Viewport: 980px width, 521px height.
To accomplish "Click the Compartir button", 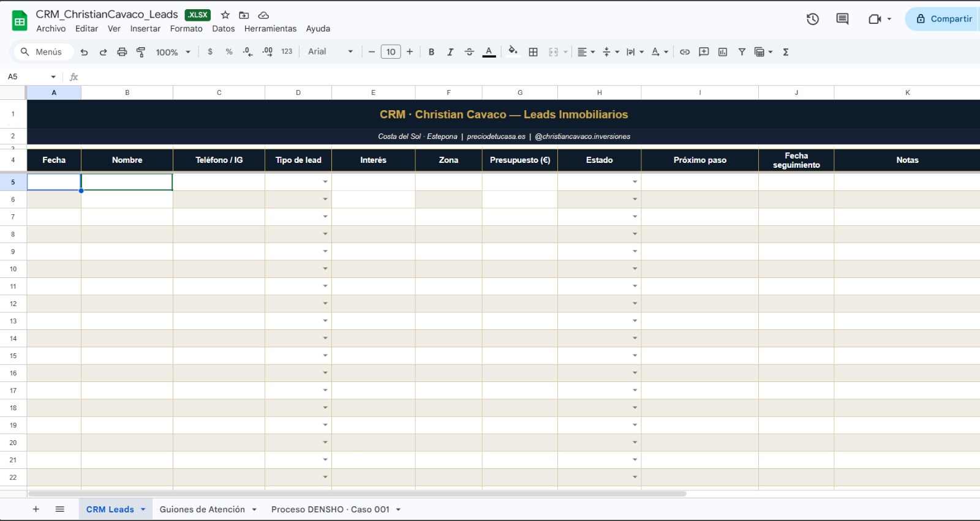I will coord(943,19).
